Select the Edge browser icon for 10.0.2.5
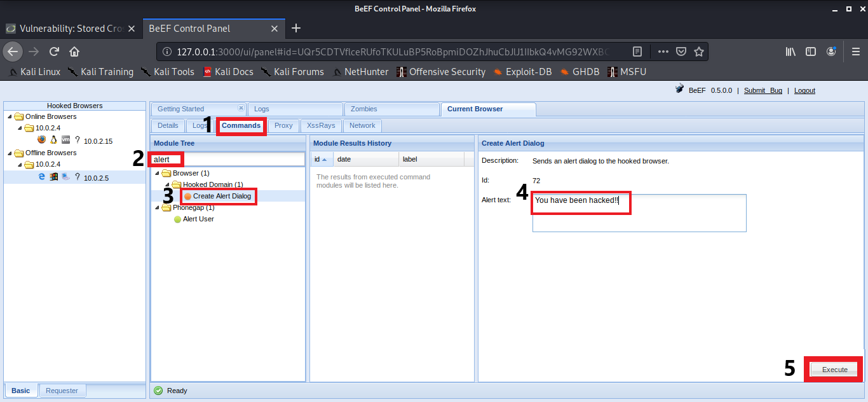868x402 pixels. (42, 177)
